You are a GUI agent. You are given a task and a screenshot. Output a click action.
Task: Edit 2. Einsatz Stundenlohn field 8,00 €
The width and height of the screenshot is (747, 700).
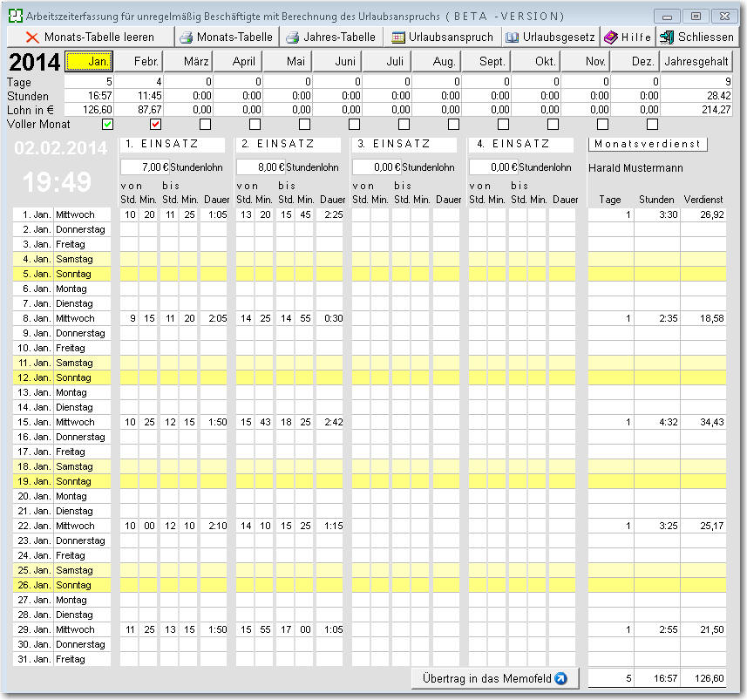pos(261,167)
